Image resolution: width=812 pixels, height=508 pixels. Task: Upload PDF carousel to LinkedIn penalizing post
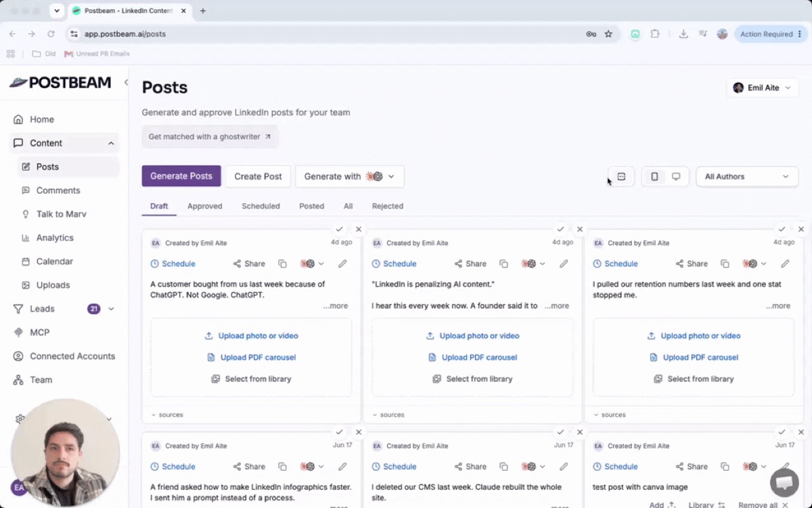(472, 358)
